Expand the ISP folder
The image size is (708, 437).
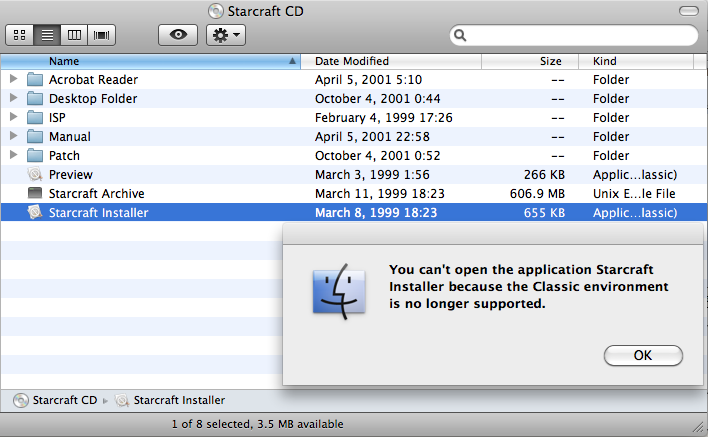tap(14, 117)
